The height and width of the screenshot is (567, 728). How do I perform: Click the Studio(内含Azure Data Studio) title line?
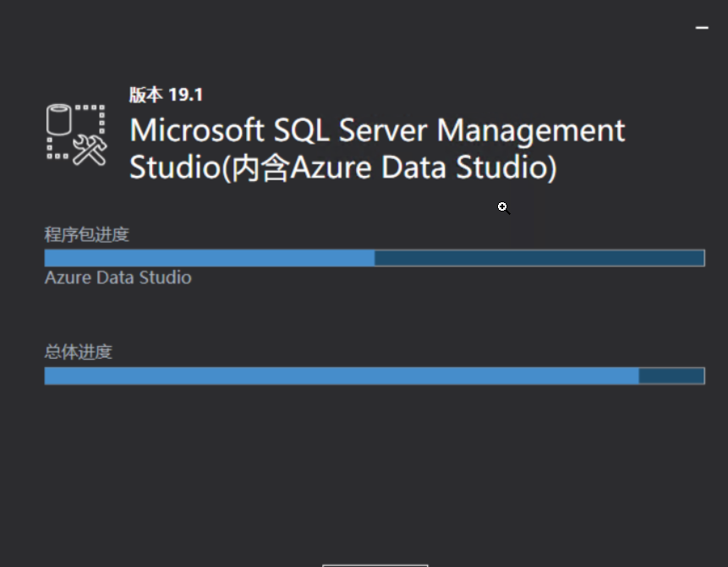click(342, 168)
